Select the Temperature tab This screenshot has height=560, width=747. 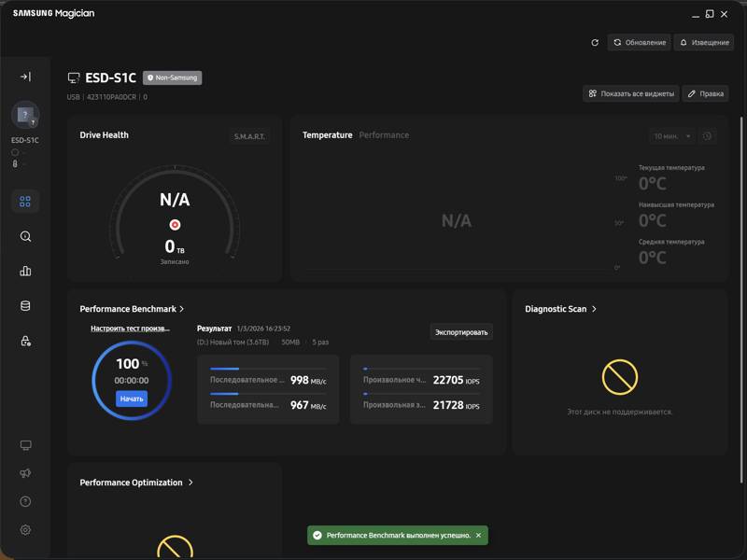point(327,135)
